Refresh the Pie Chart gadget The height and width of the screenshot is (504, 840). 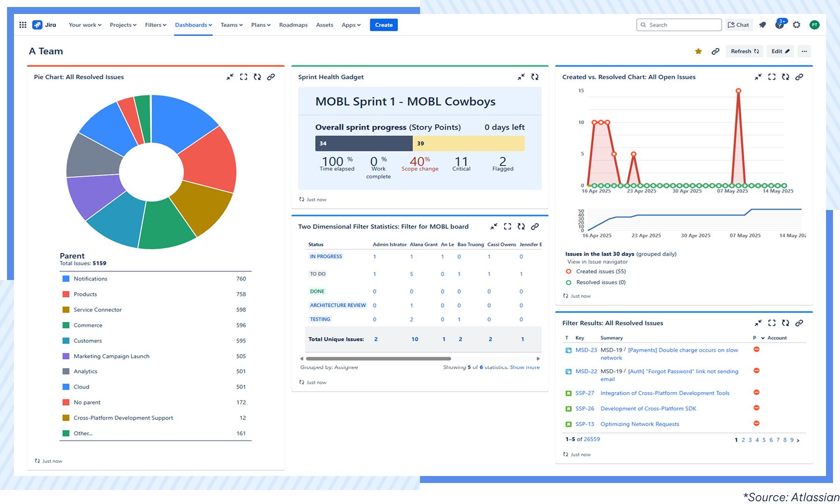tap(257, 77)
